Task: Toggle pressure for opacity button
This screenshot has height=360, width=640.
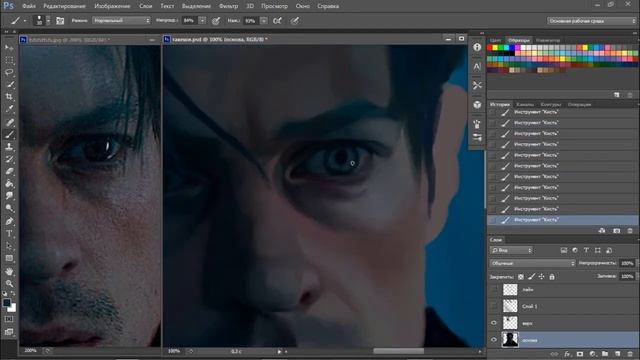Action: click(x=216, y=20)
